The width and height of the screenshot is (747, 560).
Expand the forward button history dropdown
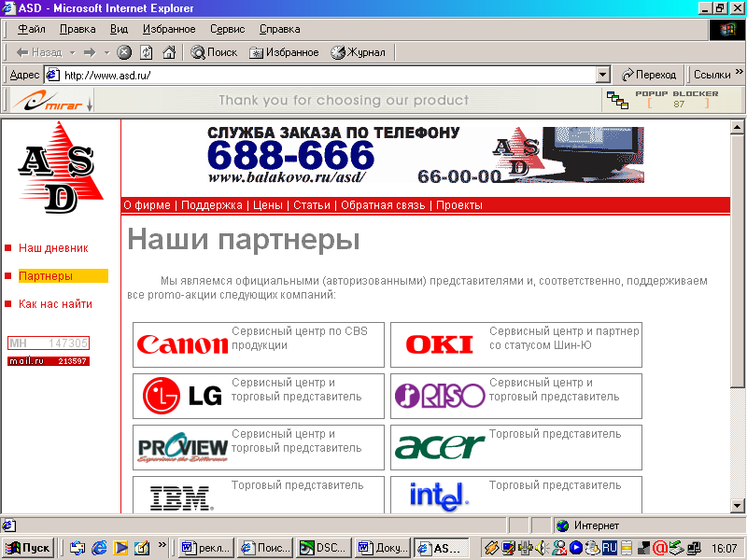point(106,52)
